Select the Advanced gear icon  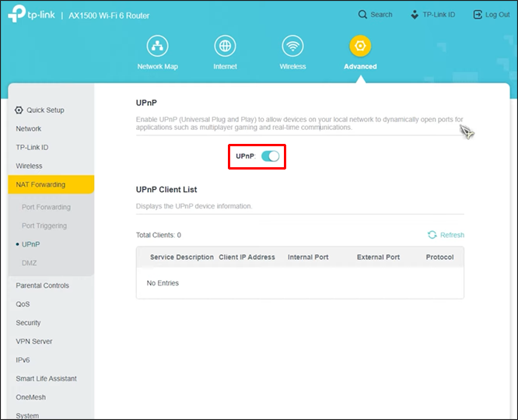[360, 46]
